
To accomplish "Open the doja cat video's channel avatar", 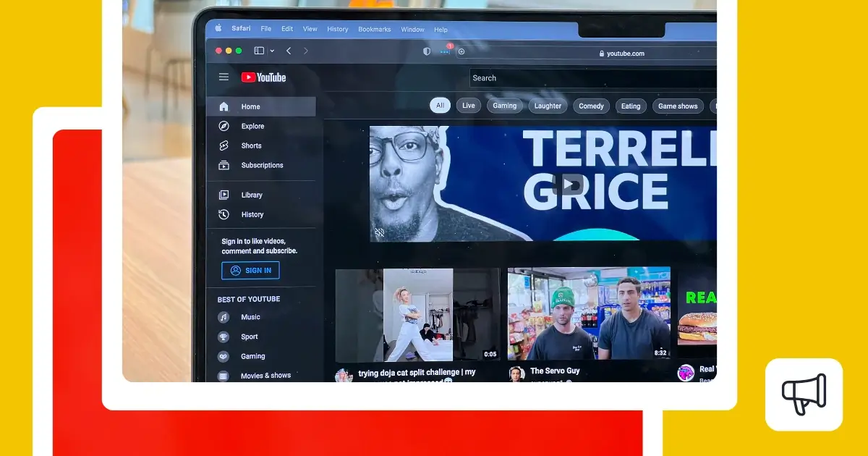I will click(x=344, y=375).
